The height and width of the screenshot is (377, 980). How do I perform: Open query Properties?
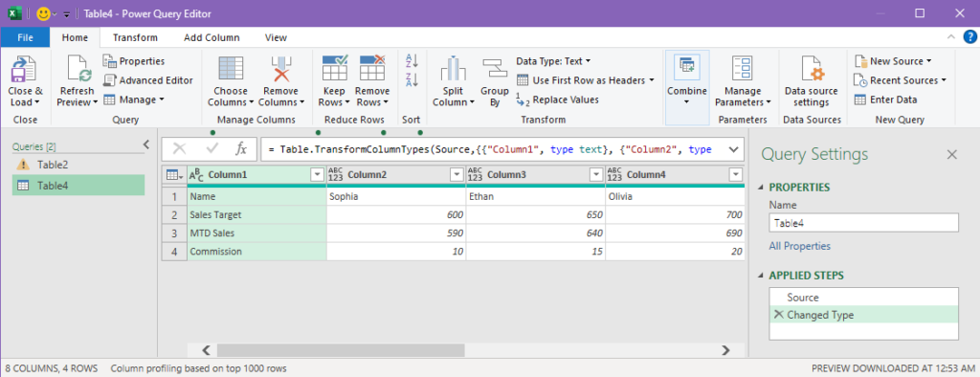pos(134,61)
